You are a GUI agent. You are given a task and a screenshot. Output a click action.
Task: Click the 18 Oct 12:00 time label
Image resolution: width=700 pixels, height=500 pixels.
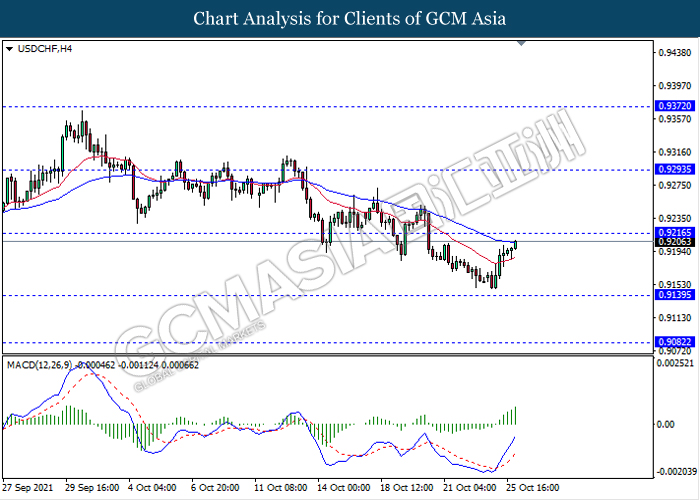406,488
